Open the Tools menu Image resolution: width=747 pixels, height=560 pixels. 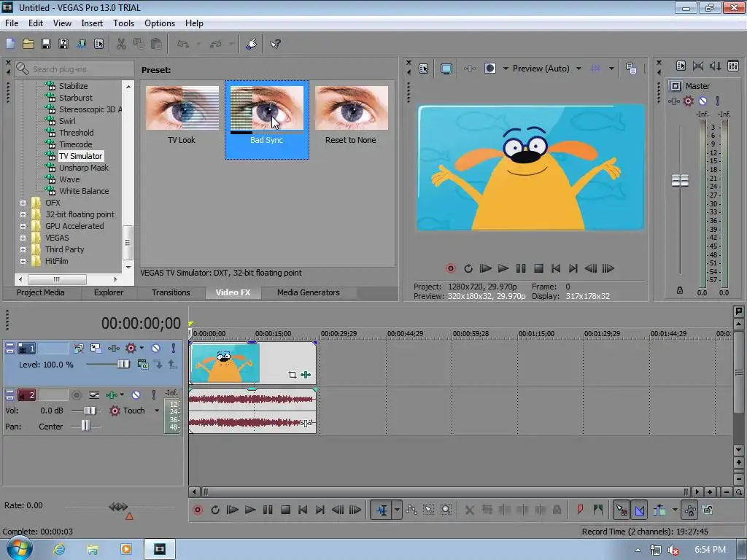[x=123, y=23]
